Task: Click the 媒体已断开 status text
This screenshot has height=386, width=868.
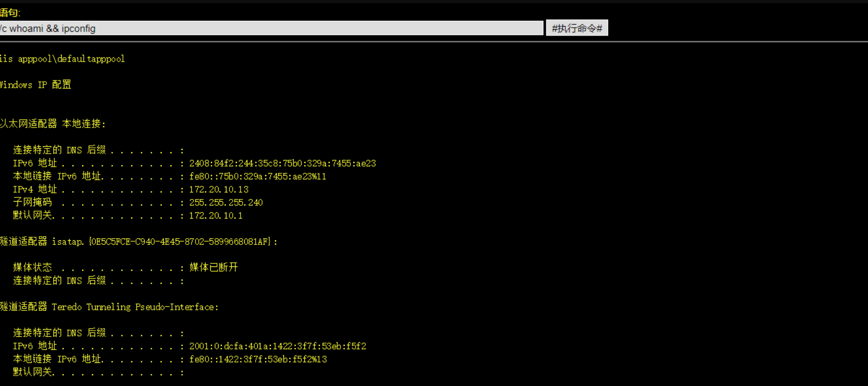Action: (x=213, y=267)
